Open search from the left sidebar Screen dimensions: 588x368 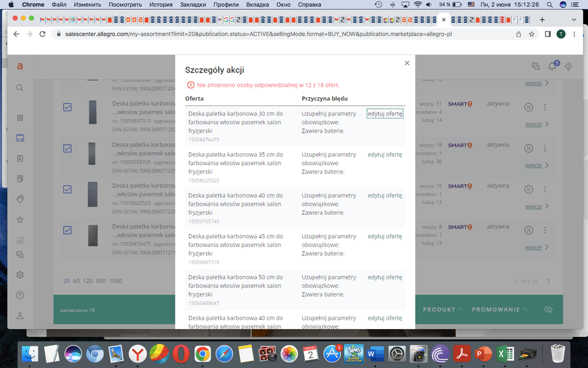(20, 88)
